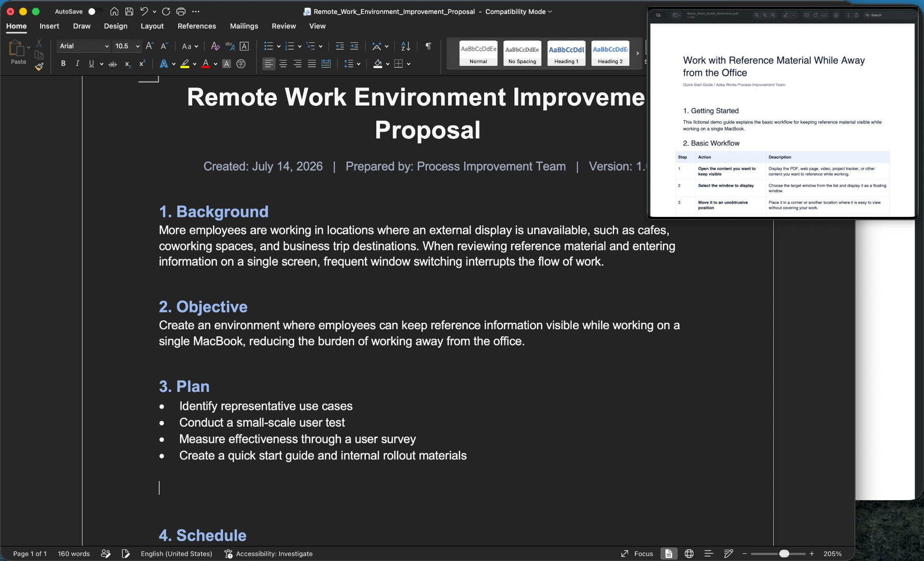The image size is (924, 561).
Task: Open the Design ribbon tab
Action: (x=115, y=26)
